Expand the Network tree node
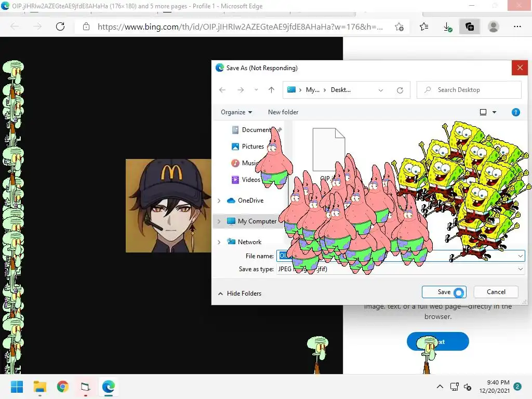Viewport: 532px width, 399px height. 219,242
